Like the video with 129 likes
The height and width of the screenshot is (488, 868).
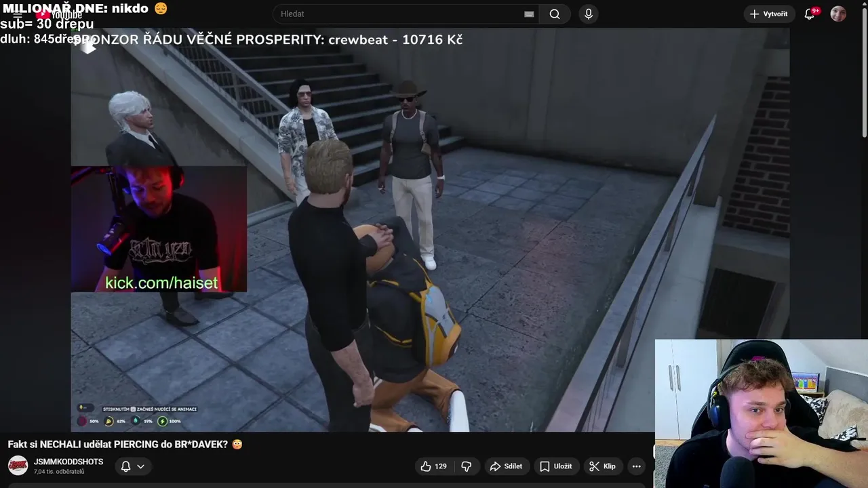click(434, 466)
